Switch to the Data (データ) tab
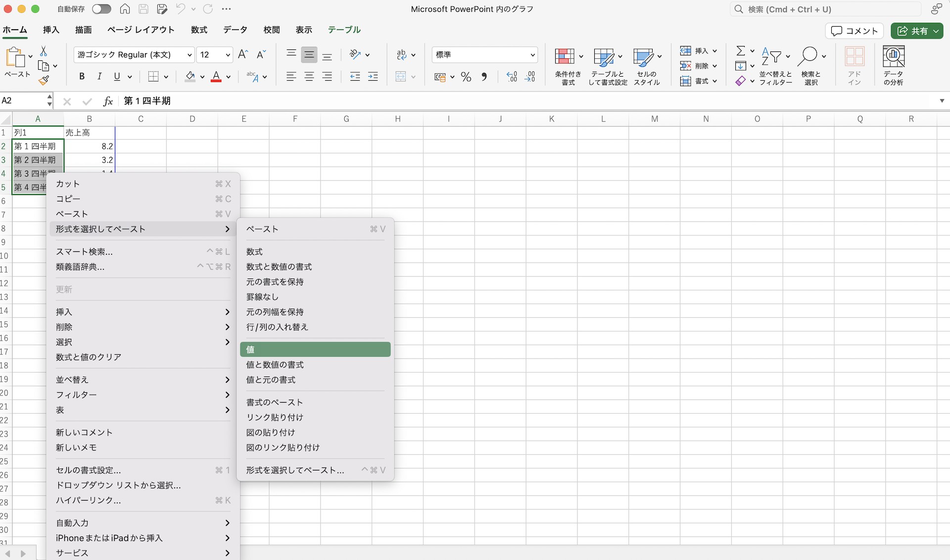This screenshot has width=950, height=560. [235, 30]
